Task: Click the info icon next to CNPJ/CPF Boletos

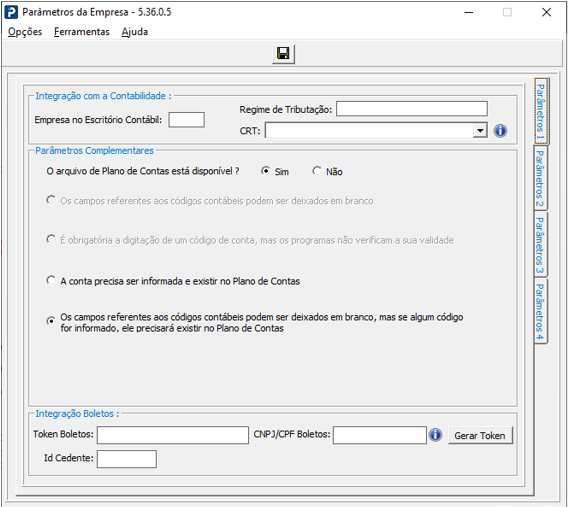Action: tap(435, 435)
